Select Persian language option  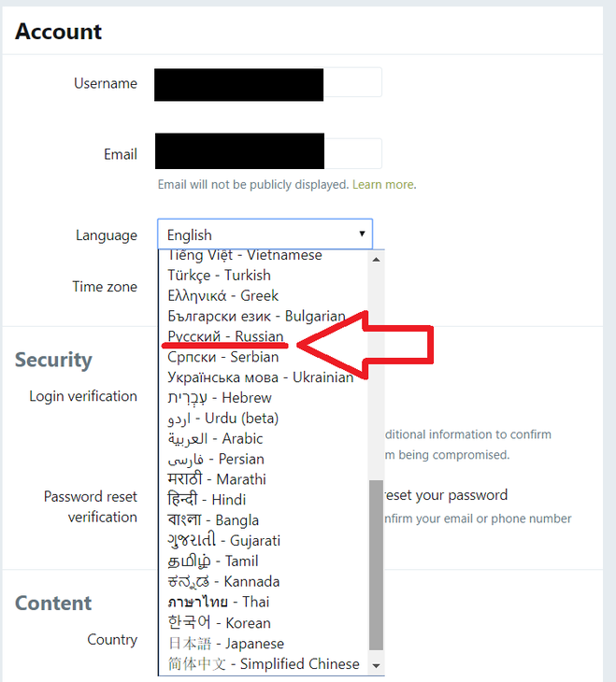[216, 460]
